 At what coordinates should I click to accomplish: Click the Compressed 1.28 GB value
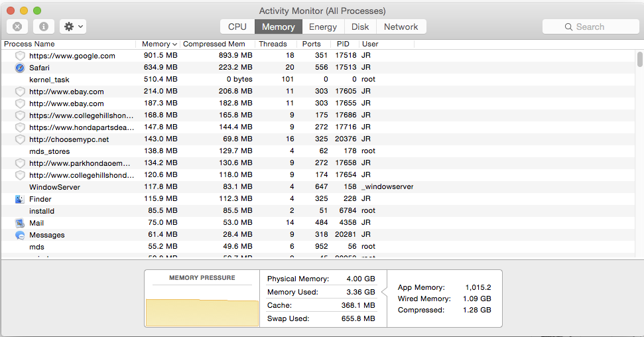[x=477, y=310]
